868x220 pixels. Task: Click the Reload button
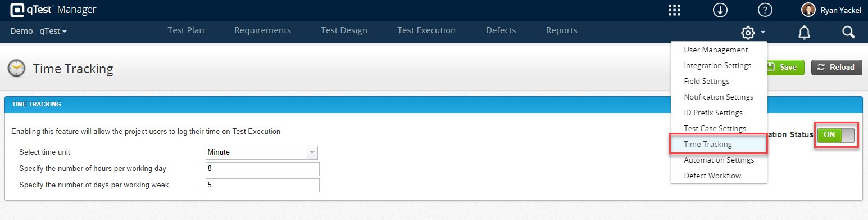[x=837, y=67]
